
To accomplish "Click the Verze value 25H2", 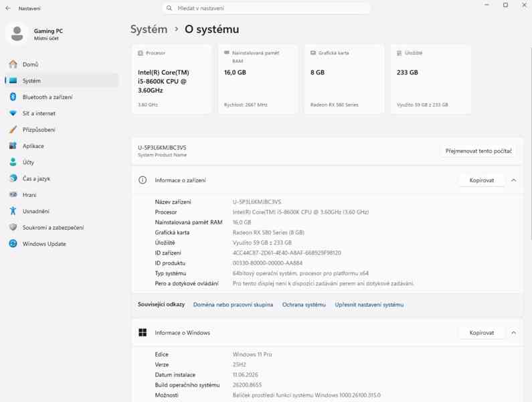I will click(x=239, y=364).
